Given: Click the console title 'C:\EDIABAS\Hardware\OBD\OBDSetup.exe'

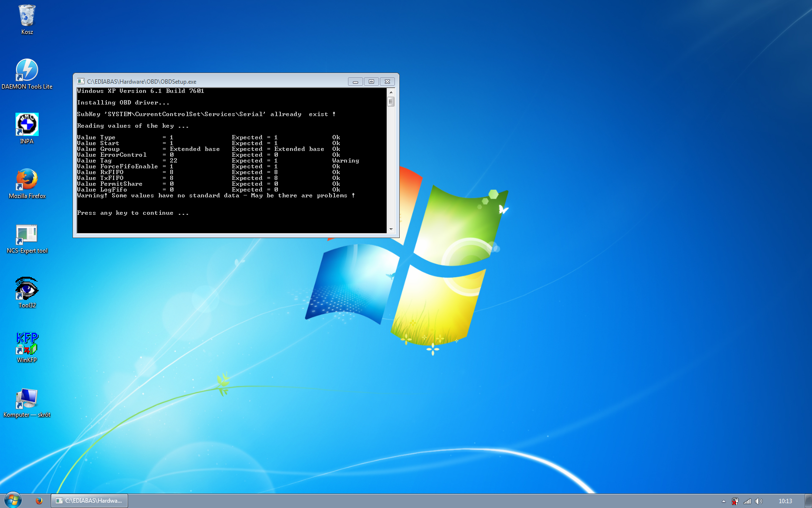Looking at the screenshot, I should pos(142,82).
